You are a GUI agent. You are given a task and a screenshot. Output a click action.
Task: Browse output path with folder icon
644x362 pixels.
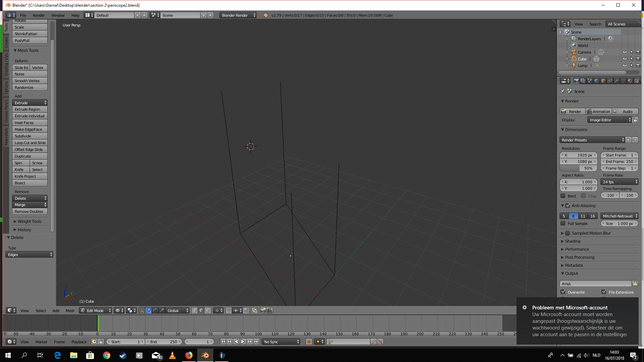(635, 284)
